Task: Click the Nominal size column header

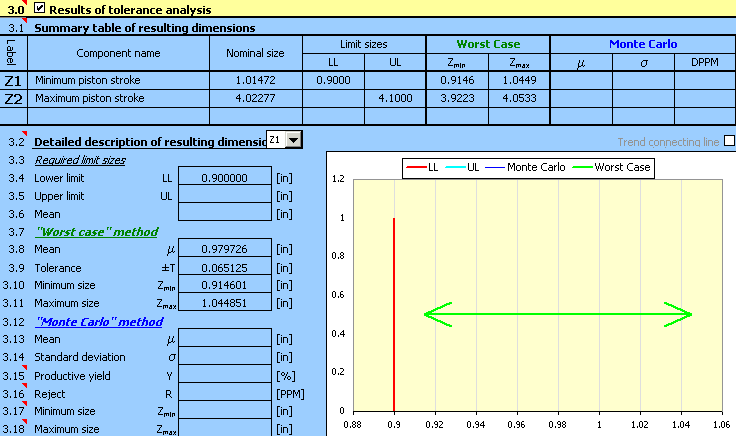Action: pyautogui.click(x=256, y=53)
